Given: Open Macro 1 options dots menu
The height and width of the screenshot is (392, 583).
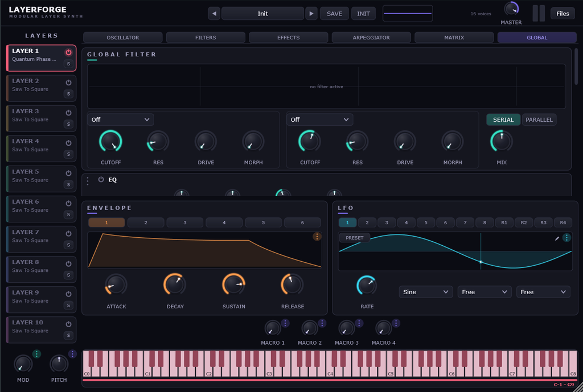Looking at the screenshot, I should (x=285, y=323).
